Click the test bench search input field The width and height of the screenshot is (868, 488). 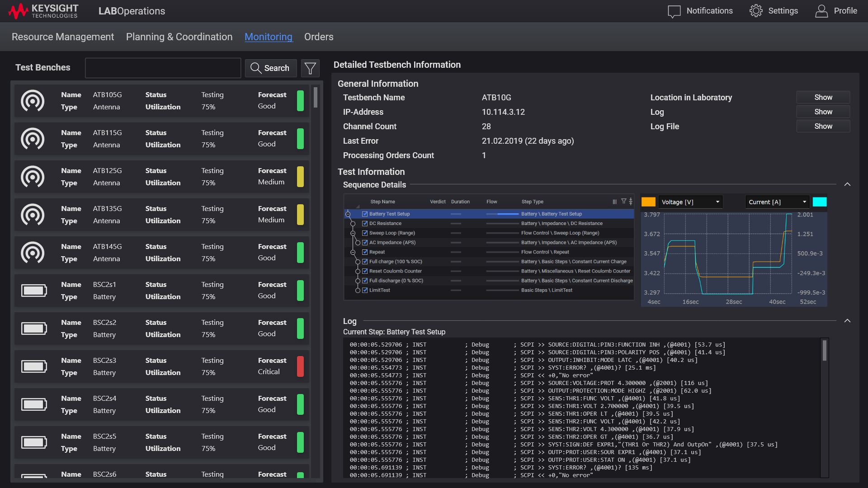(x=163, y=68)
